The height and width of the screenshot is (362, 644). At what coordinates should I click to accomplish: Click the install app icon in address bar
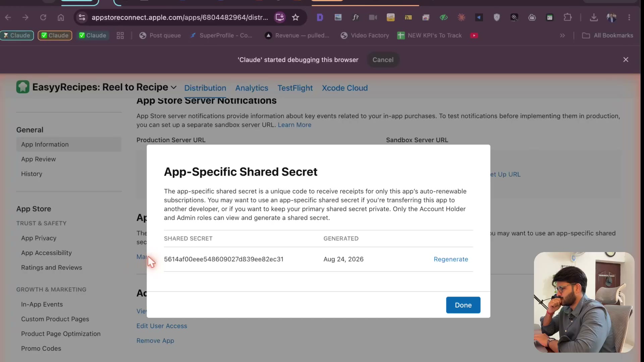[280, 17]
